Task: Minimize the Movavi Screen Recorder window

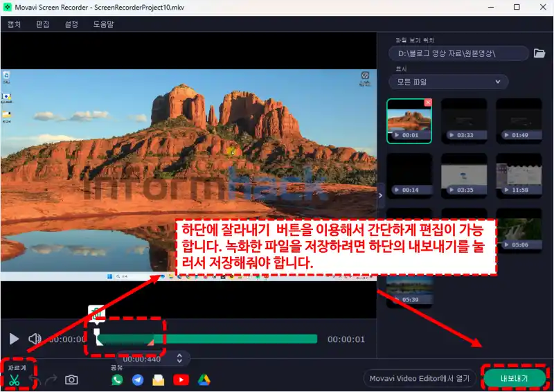Action: tap(491, 7)
